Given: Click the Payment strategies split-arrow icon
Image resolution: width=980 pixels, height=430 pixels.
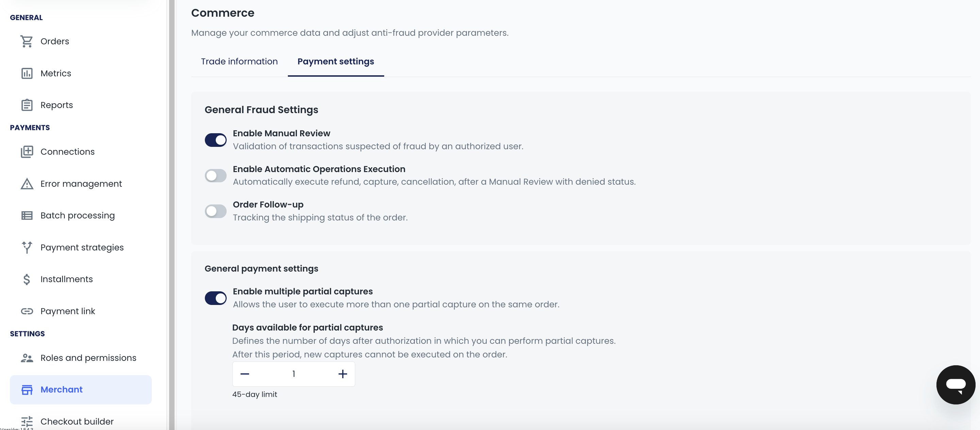Looking at the screenshot, I should click(x=27, y=248).
